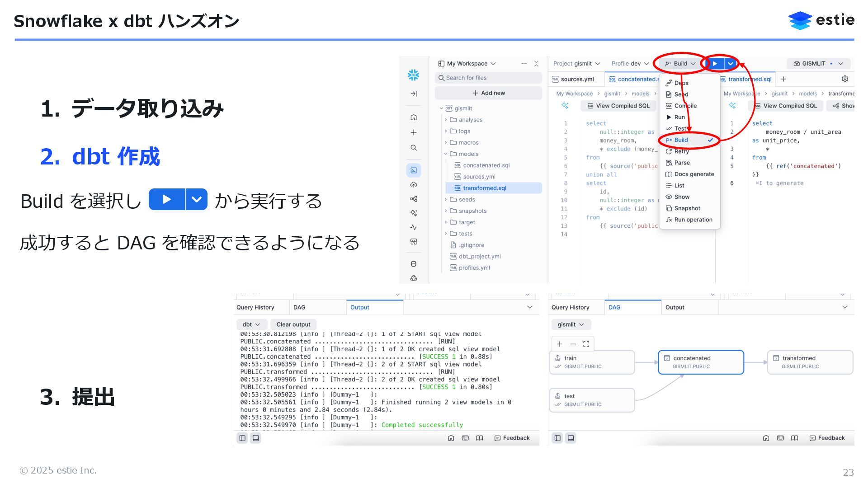This screenshot has height=488, width=868.
Task: Open the Snowflake logo home icon
Action: [x=413, y=75]
